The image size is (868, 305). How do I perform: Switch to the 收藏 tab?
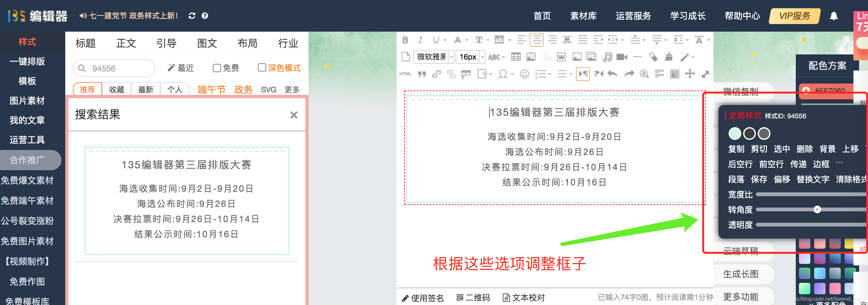(116, 89)
